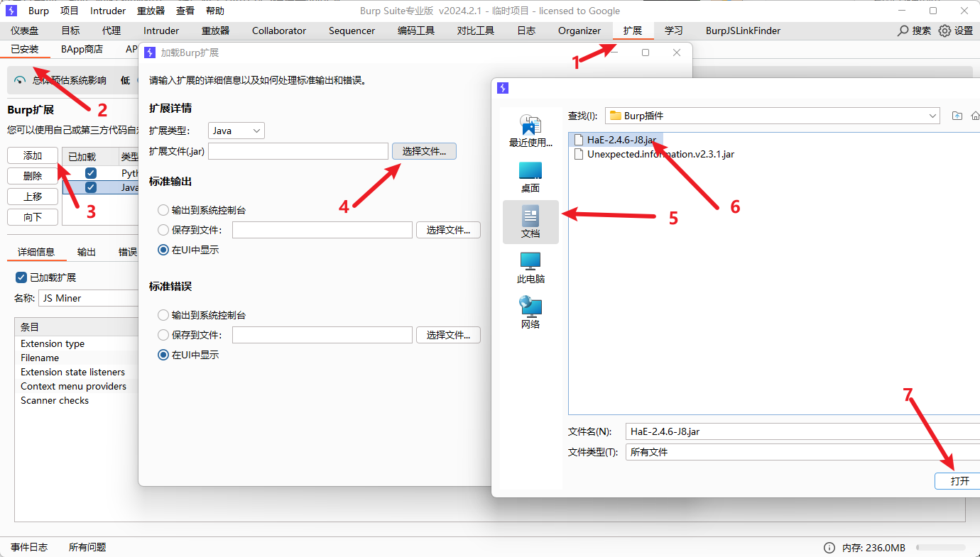
Task: Switch to the 仪表盘 tab
Action: pos(25,31)
